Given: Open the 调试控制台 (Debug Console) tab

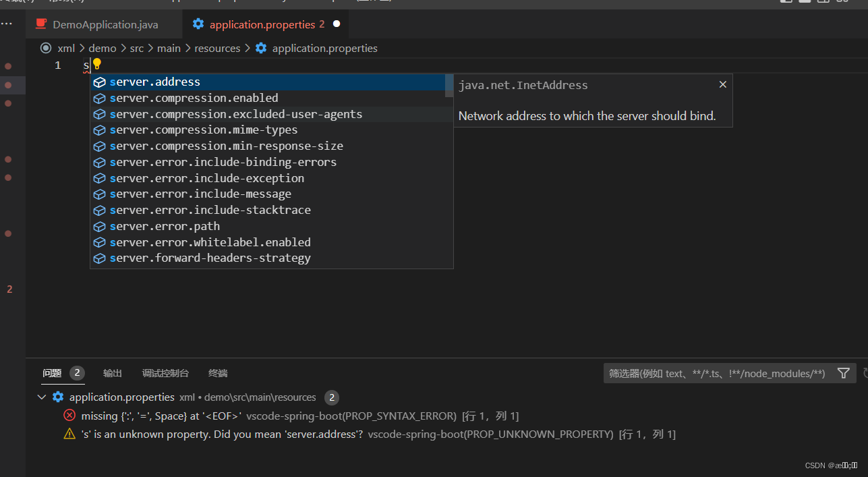Looking at the screenshot, I should coord(165,373).
